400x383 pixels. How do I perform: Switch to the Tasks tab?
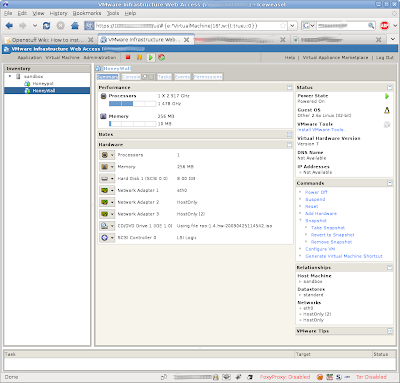(x=164, y=77)
